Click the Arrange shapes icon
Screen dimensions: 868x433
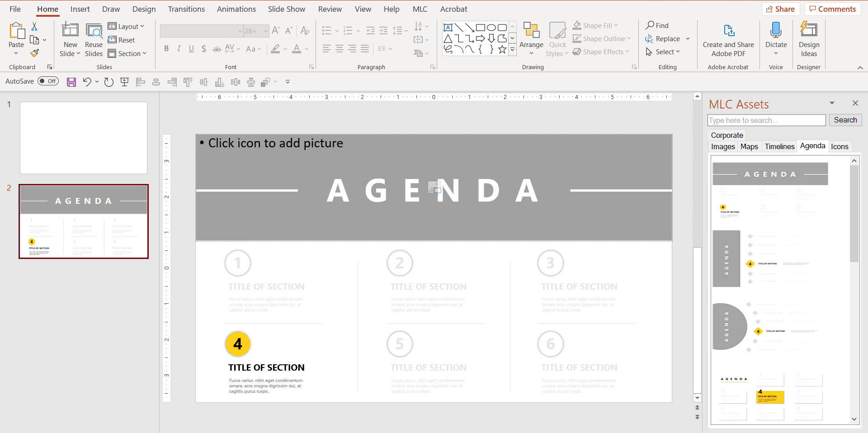[x=531, y=30]
